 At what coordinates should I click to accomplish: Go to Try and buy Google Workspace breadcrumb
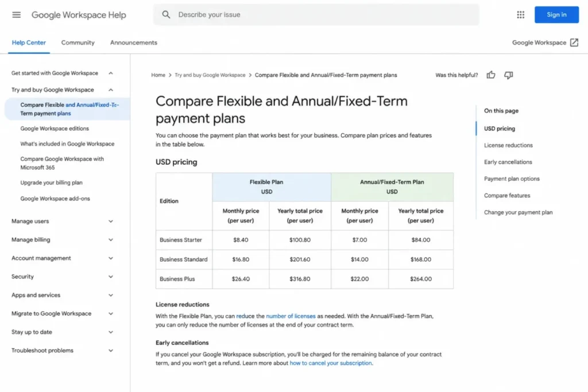(210, 75)
